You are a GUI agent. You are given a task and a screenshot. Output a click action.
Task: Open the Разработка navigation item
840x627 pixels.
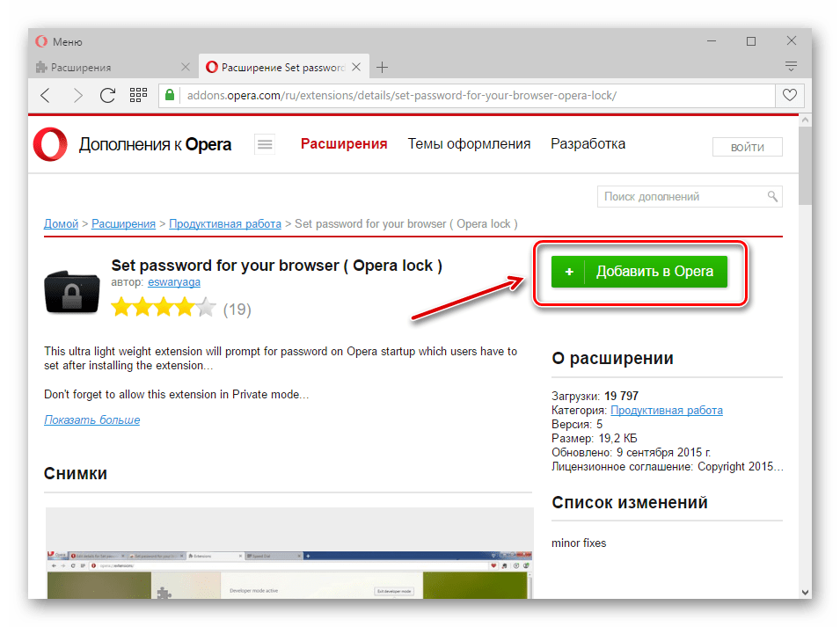[588, 143]
